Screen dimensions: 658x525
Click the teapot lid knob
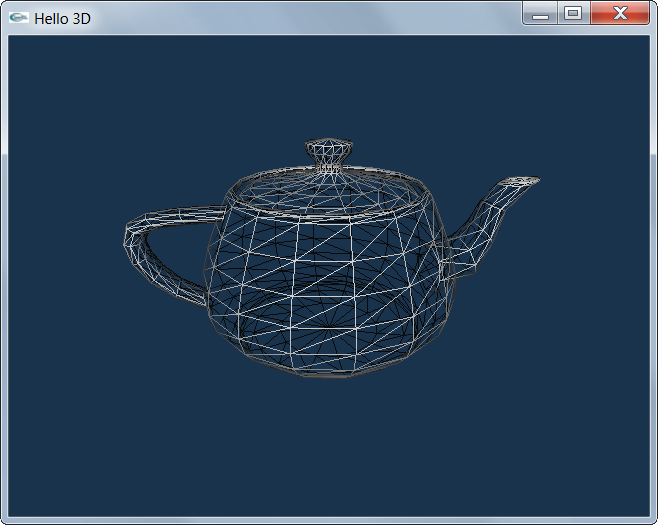point(329,155)
